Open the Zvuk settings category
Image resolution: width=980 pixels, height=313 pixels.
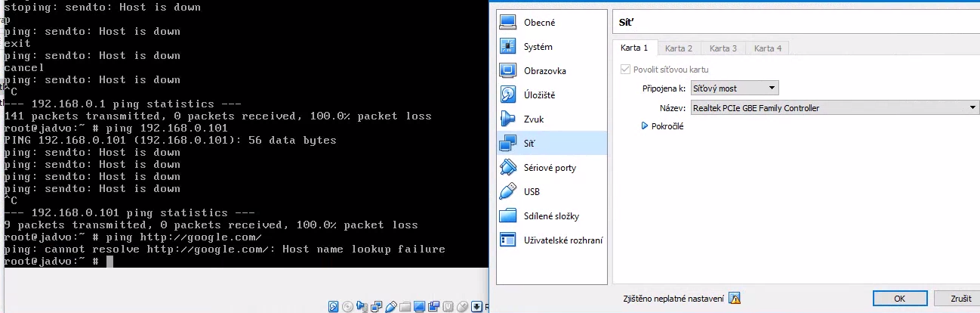coord(551,119)
